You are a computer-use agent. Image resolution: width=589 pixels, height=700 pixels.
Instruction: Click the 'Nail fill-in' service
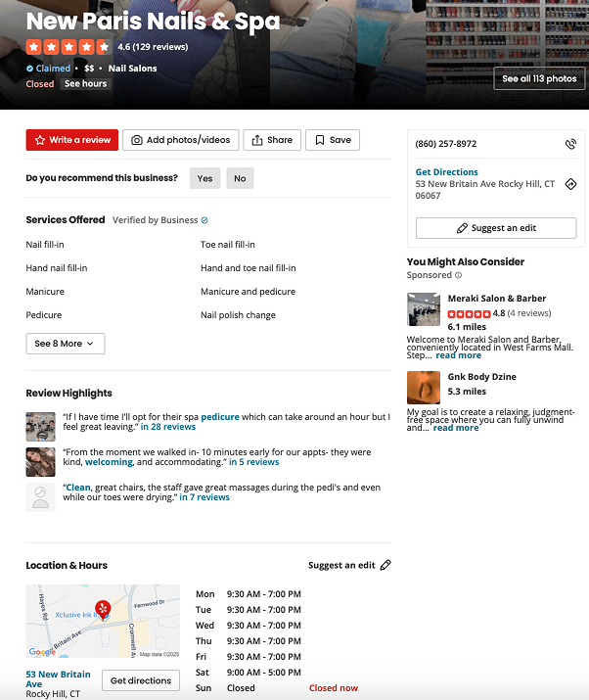(45, 245)
